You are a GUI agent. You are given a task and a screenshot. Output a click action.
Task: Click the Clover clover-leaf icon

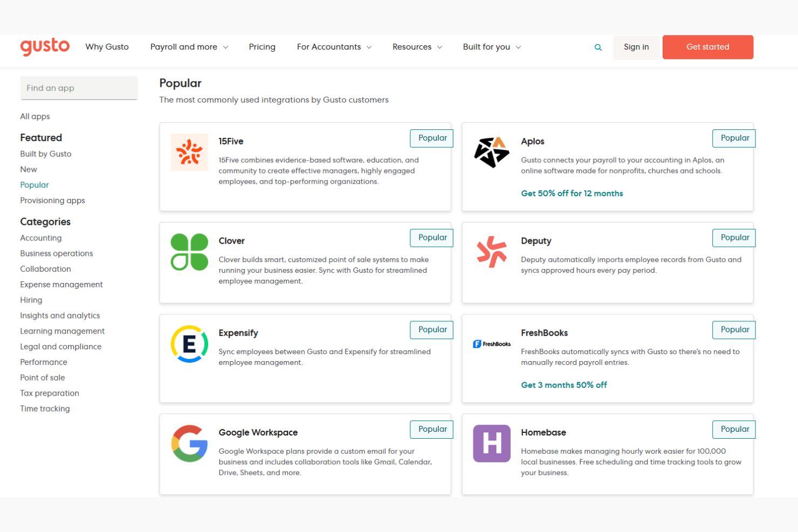click(189, 252)
